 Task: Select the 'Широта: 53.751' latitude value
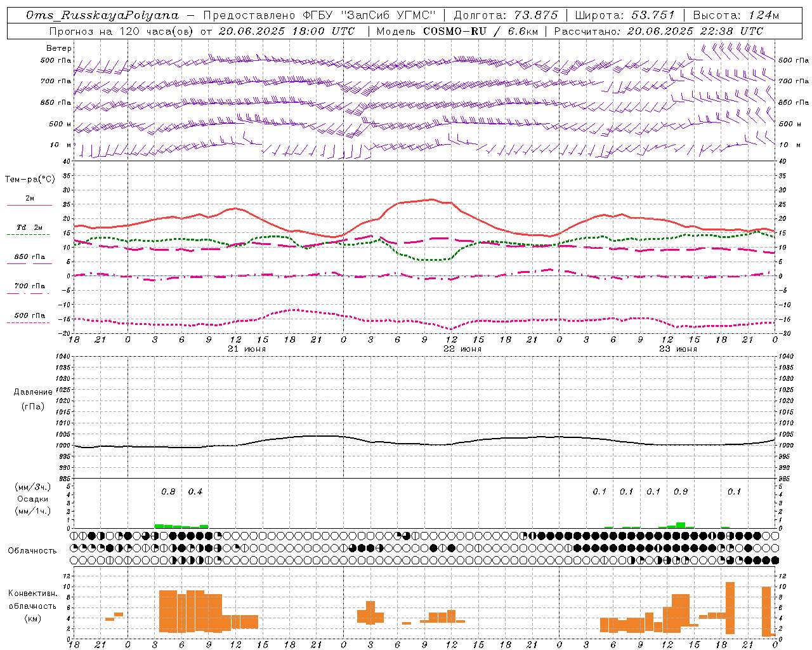[x=624, y=15]
